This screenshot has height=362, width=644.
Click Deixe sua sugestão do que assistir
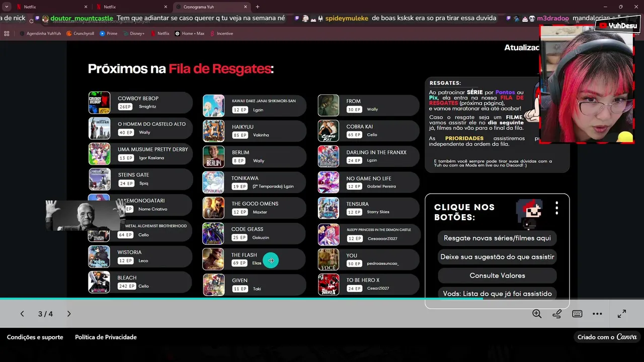click(x=497, y=257)
